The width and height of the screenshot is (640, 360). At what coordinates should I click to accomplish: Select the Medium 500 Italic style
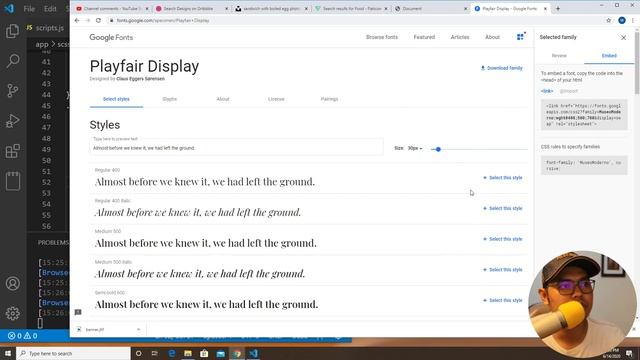502,269
